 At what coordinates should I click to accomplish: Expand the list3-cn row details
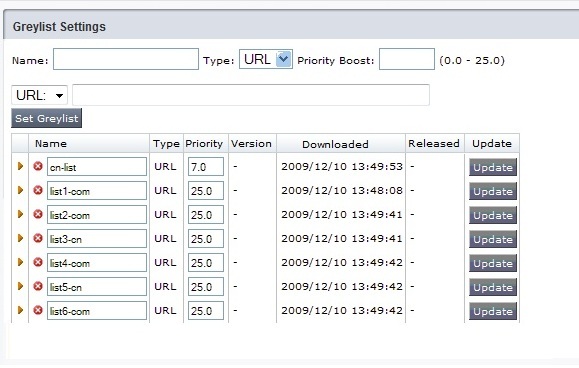coord(20,238)
